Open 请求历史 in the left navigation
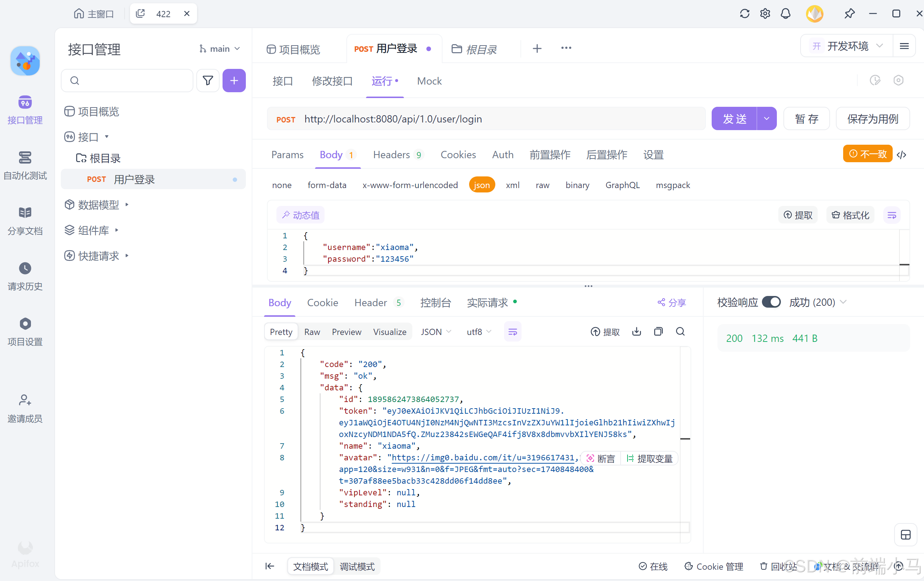This screenshot has width=924, height=581. click(25, 276)
